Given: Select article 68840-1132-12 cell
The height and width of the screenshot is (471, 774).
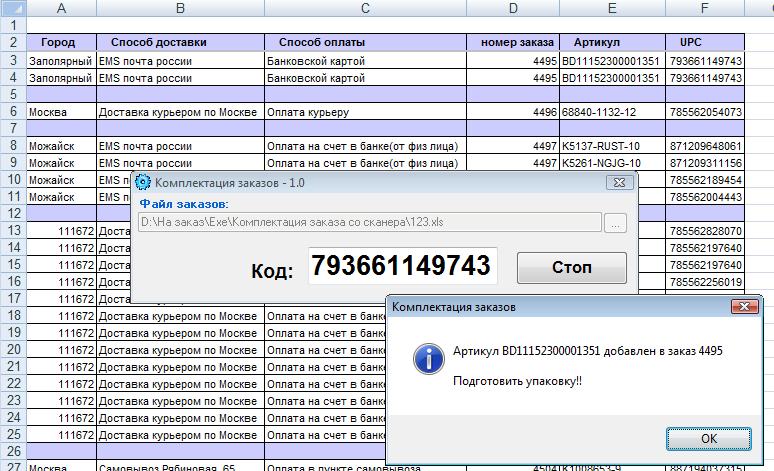Looking at the screenshot, I should pos(612,112).
